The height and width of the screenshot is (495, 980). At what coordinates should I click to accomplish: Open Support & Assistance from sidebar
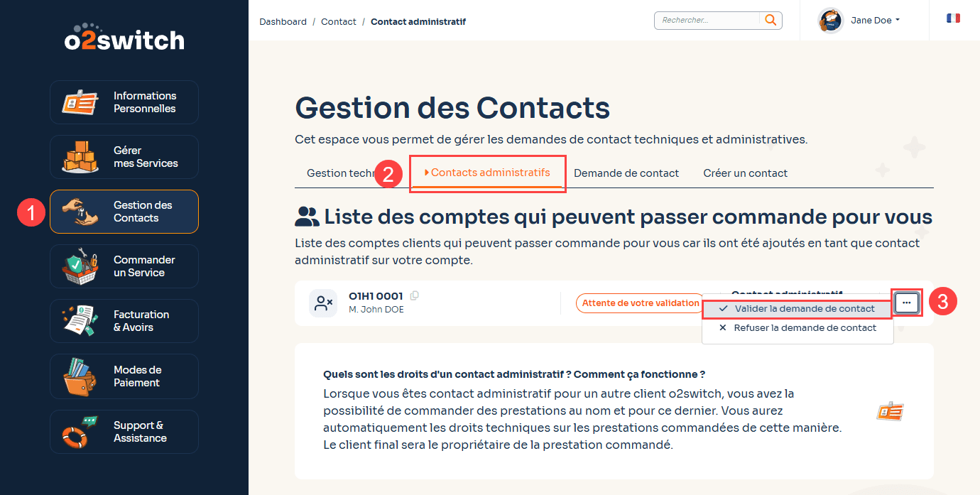point(124,431)
